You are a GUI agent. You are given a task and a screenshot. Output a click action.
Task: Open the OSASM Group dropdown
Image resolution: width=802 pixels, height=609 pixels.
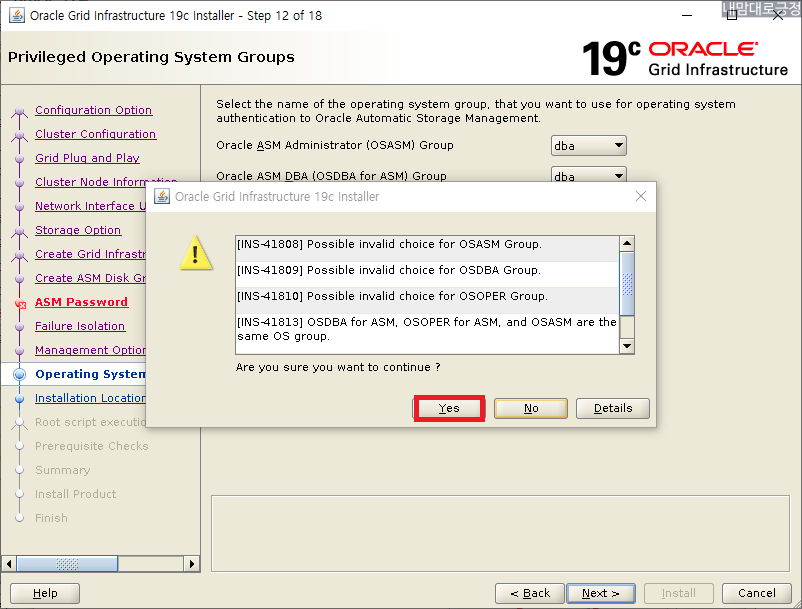point(588,146)
